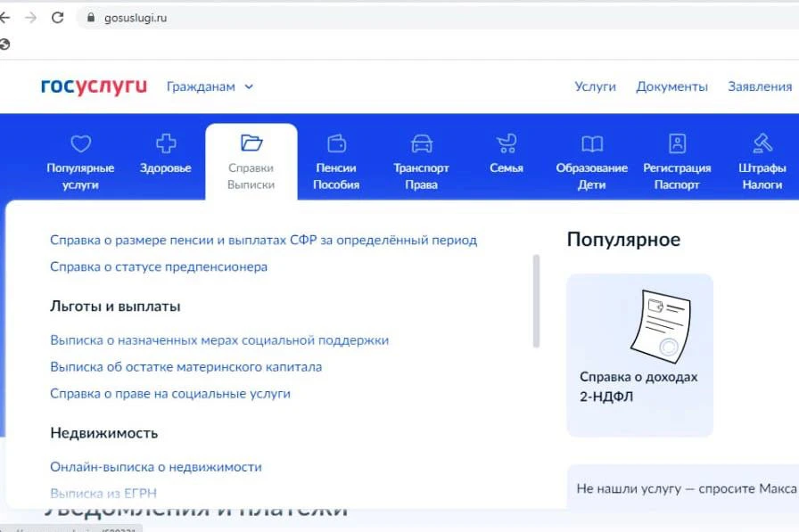
Task: Open the Услуги menu item
Action: pyautogui.click(x=595, y=86)
